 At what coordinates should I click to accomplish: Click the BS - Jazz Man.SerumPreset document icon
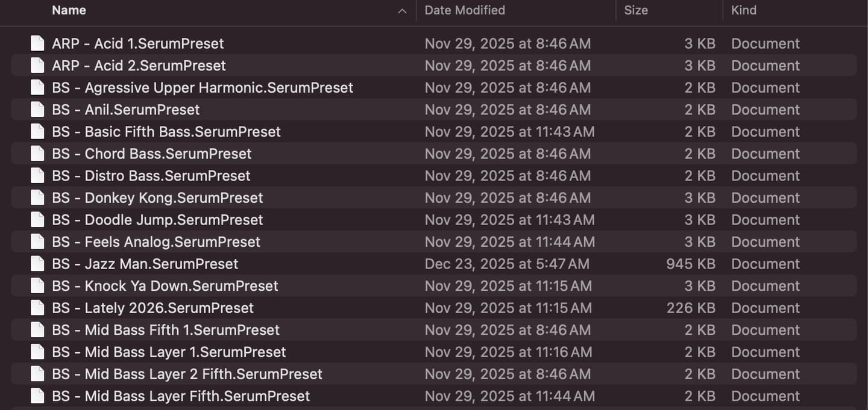[x=37, y=264]
